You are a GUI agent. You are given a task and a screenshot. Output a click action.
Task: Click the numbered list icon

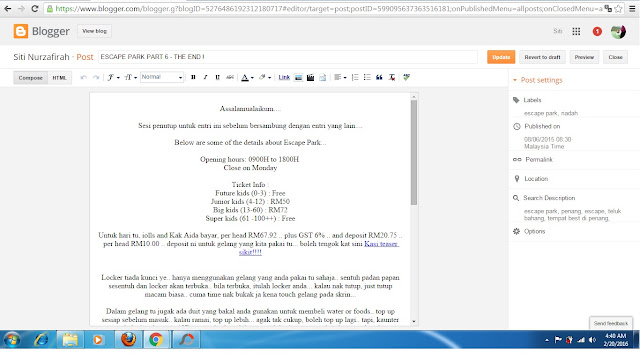[x=355, y=78]
